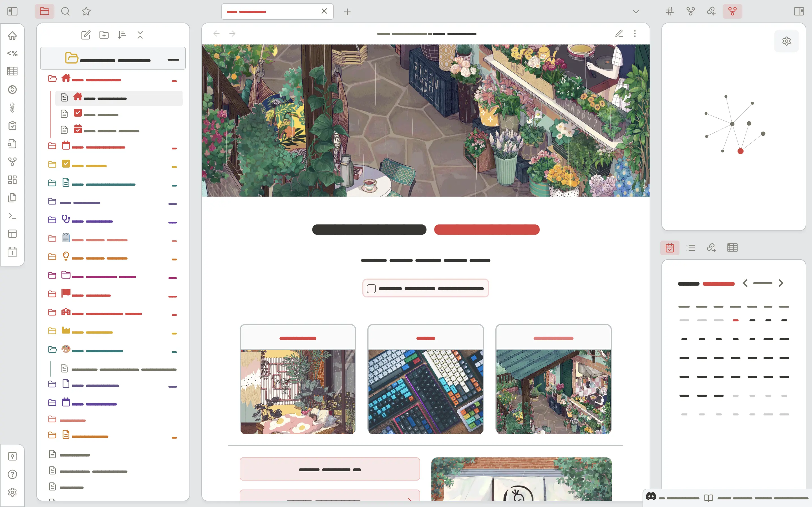Create a new note from file explorer
Viewport: 812px width, 507px height.
[86, 35]
